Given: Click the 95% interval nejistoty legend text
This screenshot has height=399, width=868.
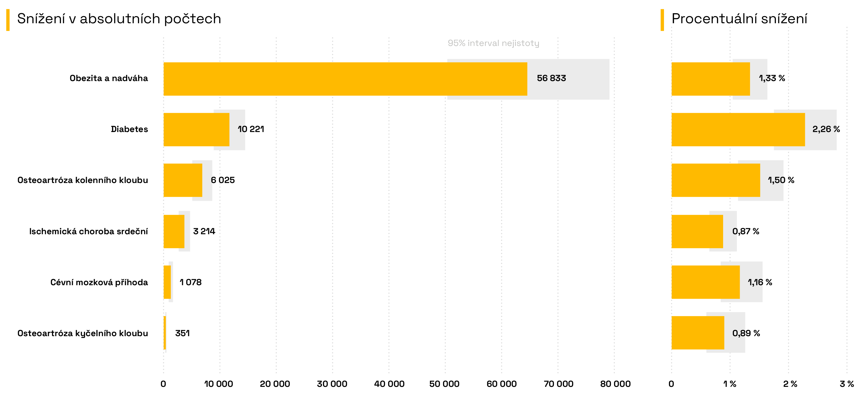Looking at the screenshot, I should pos(493,43).
